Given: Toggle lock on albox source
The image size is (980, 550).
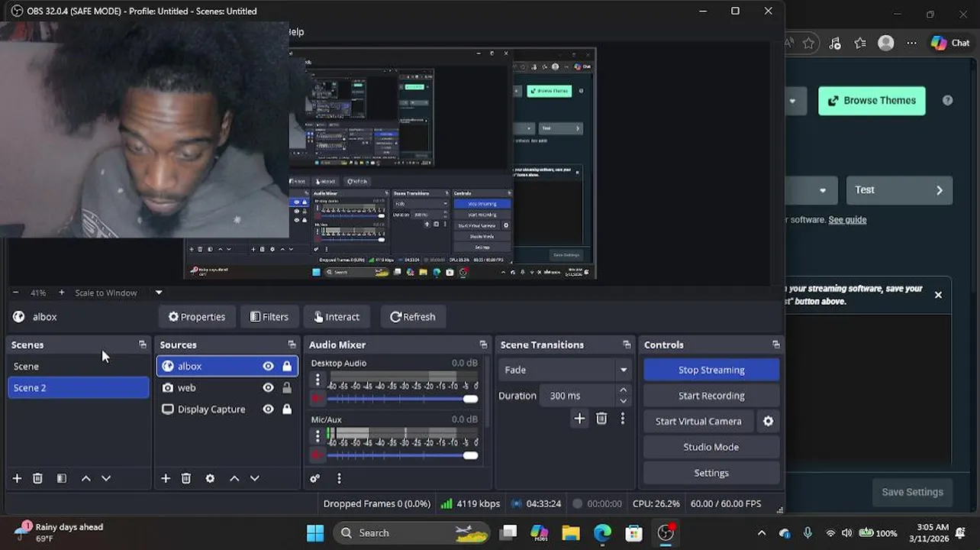Looking at the screenshot, I should pos(287,366).
